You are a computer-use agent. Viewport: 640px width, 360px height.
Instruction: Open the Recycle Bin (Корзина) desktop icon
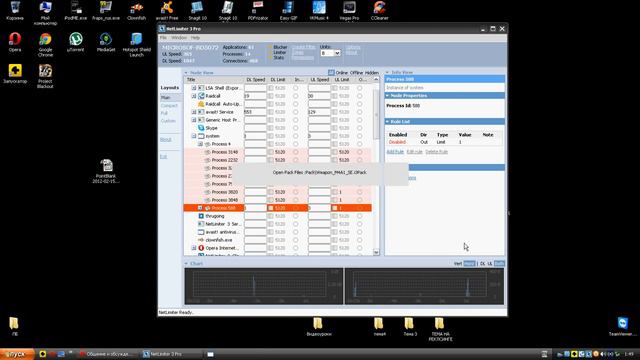(15, 10)
